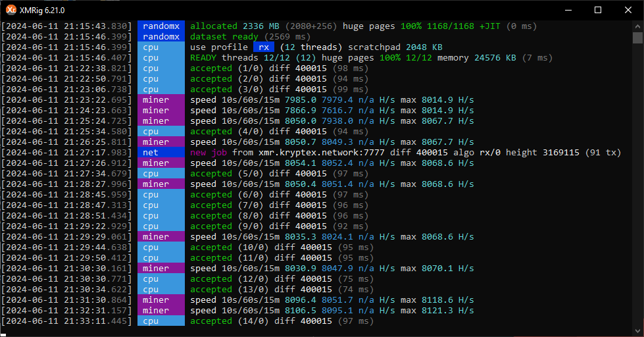Viewport: 644px width, 337px height.
Task: Click the timestamp 21:15:43.830
Action: (x=95, y=26)
